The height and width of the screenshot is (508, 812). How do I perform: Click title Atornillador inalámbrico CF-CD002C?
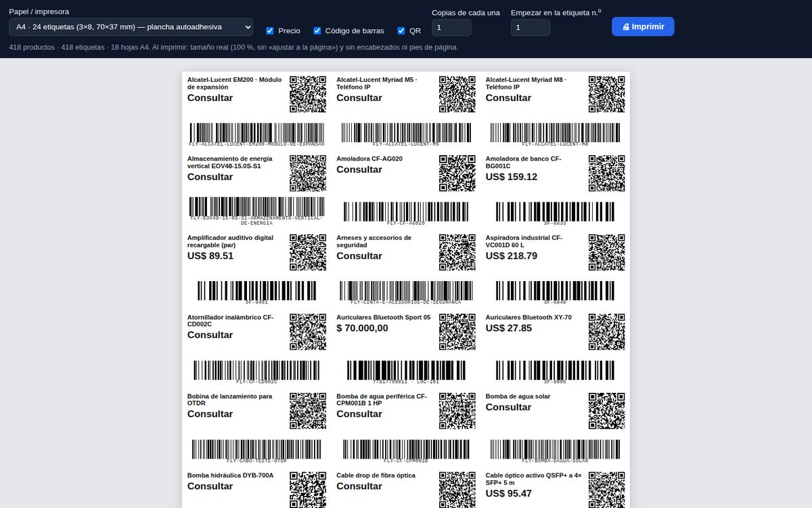click(x=231, y=320)
